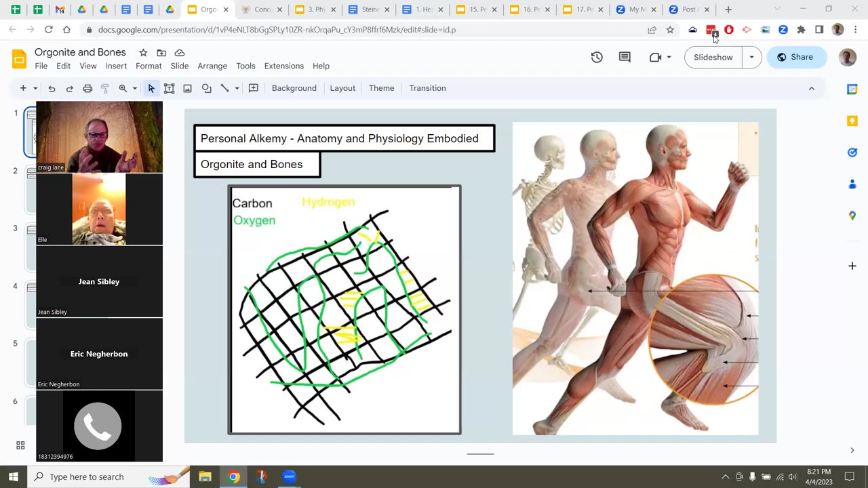The image size is (868, 488).
Task: Click the Layout button
Action: point(342,88)
